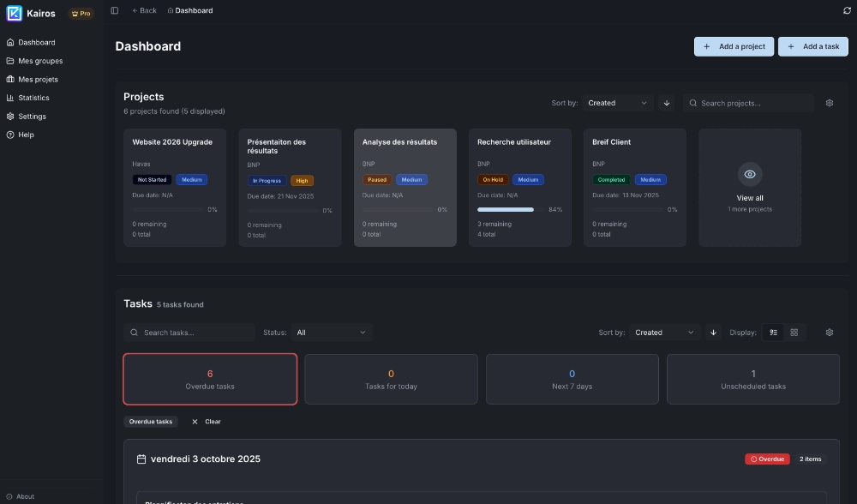Click the Search tasks input field
Viewport: 857px width, 504px height.
(195, 333)
